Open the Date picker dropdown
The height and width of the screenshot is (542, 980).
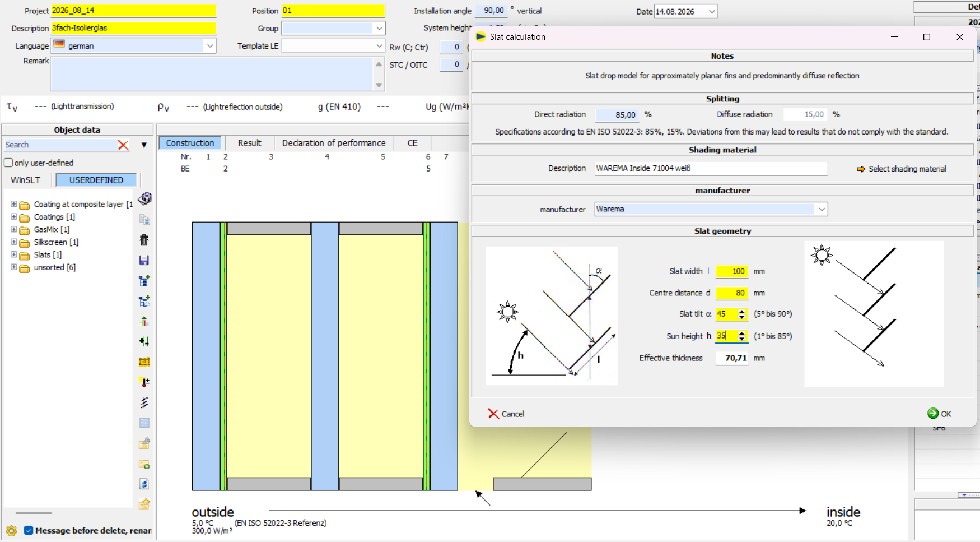point(712,11)
